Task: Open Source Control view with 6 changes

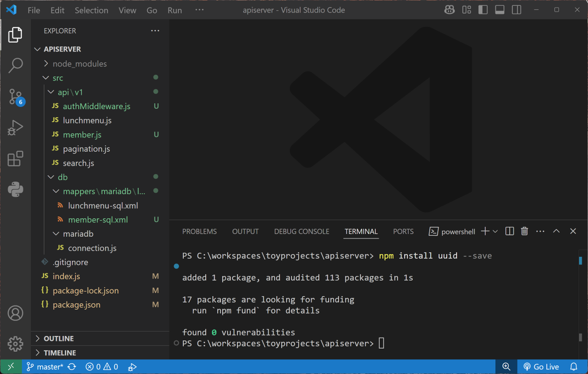Action: (16, 96)
